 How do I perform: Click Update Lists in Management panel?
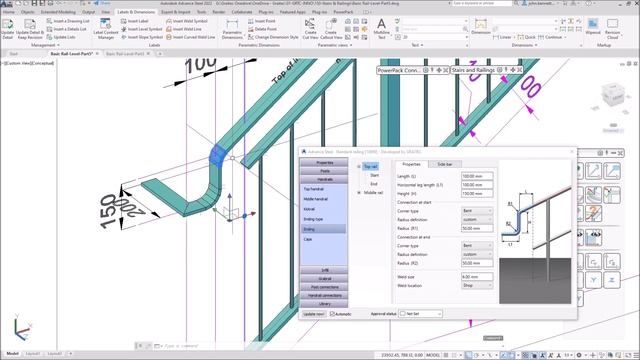[x=61, y=37]
